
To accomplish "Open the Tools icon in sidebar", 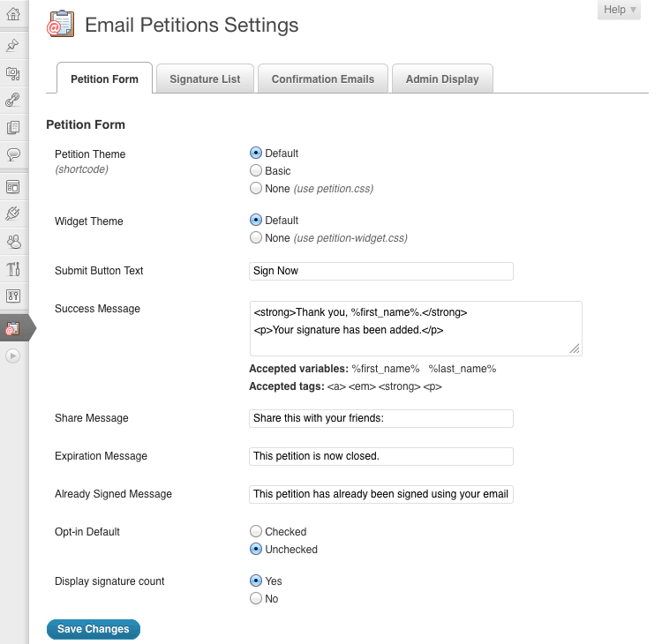I will click(x=13, y=268).
